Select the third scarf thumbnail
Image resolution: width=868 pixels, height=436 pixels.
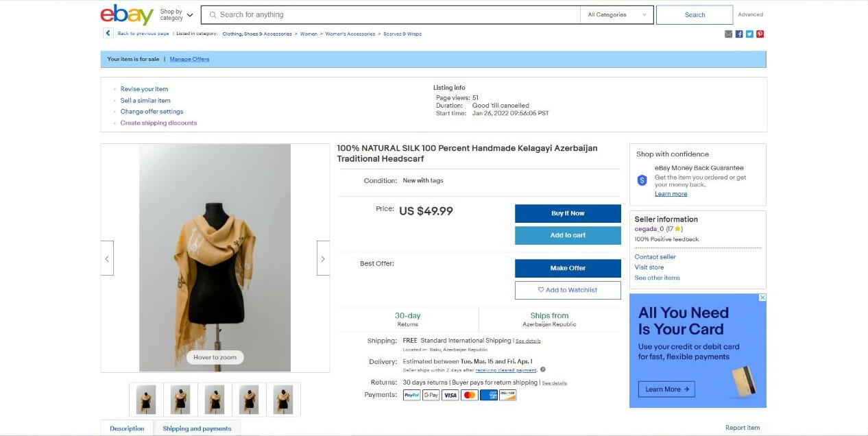point(215,400)
